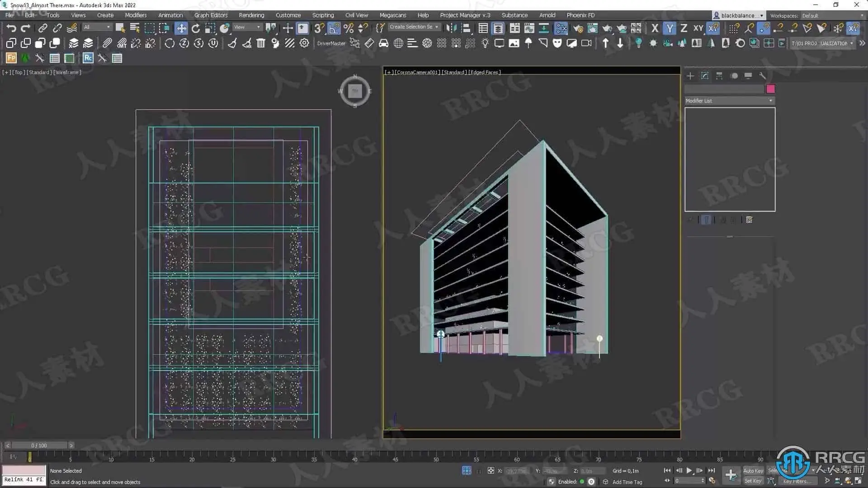Click the time slider 0 / 100 handle

coord(39,446)
